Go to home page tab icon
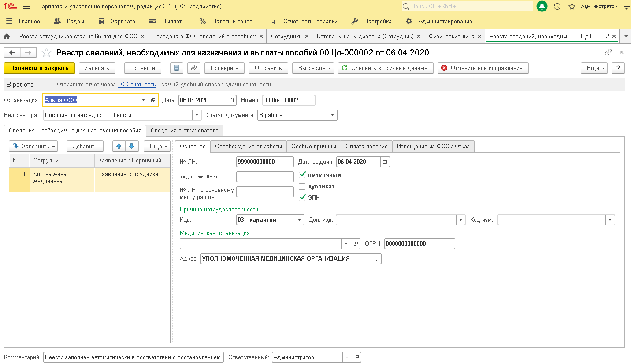This screenshot has width=631, height=364. coord(7,37)
